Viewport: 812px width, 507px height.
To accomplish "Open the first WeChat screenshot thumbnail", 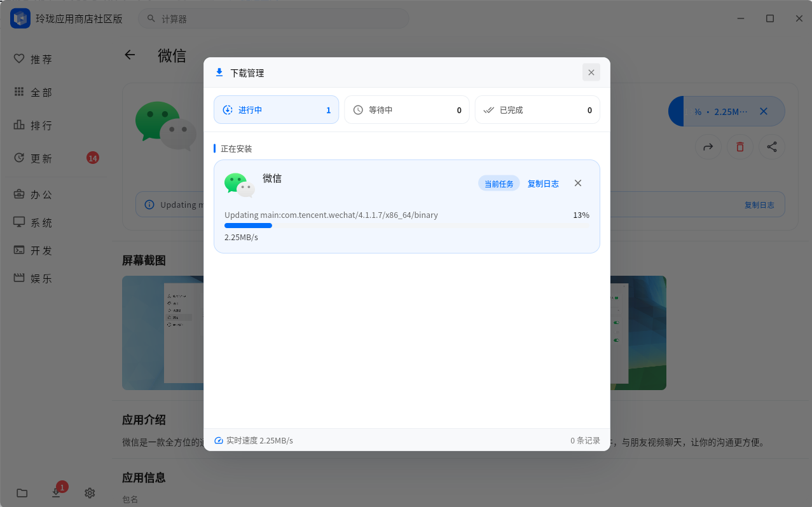I will tap(163, 333).
